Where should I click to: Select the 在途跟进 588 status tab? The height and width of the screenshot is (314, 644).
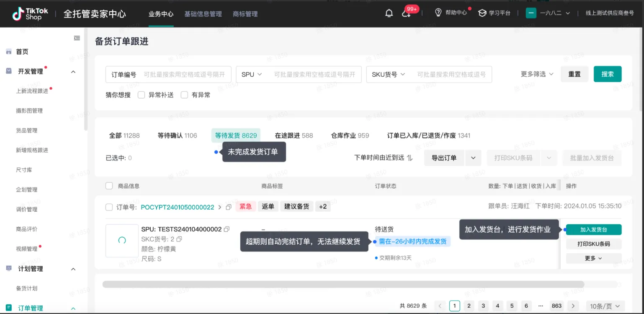pyautogui.click(x=294, y=135)
